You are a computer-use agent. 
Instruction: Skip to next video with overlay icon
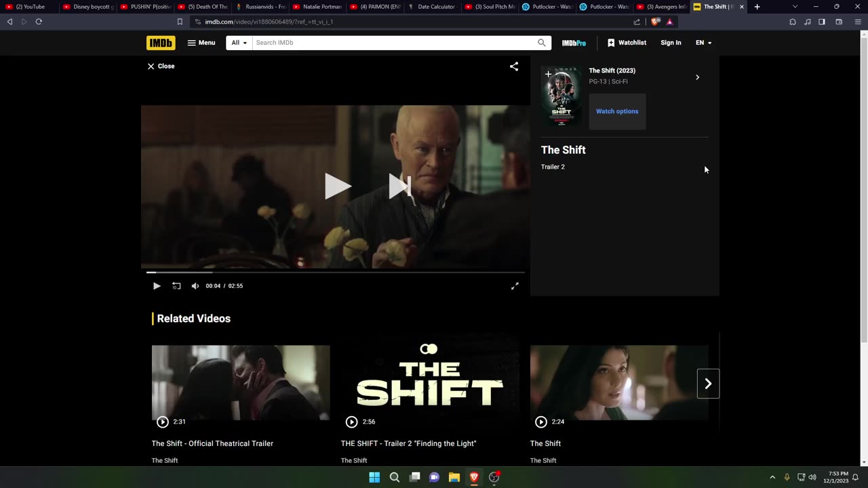click(399, 186)
